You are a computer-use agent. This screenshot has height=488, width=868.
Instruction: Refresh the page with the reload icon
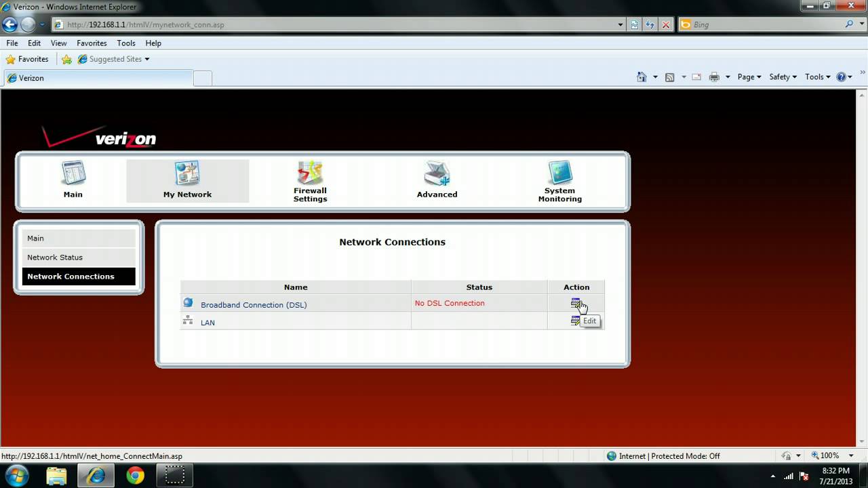(650, 24)
